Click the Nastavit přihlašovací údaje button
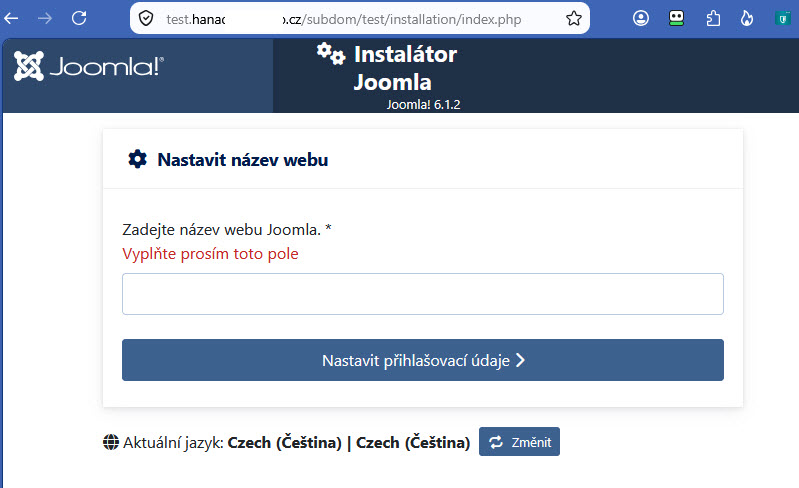The width and height of the screenshot is (799, 488). point(423,360)
